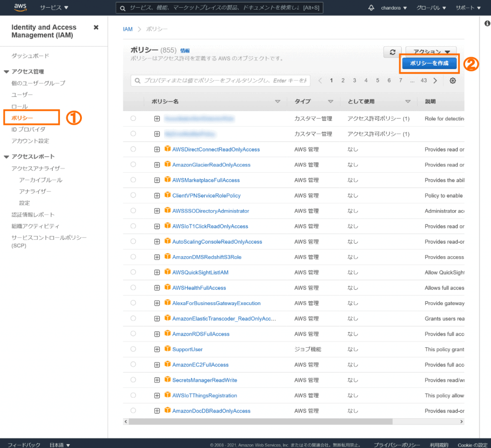The image size is (491, 448).
Task: Click the policy icon beside AmazonDMSRedshiftS3Role
Action: 167,256
